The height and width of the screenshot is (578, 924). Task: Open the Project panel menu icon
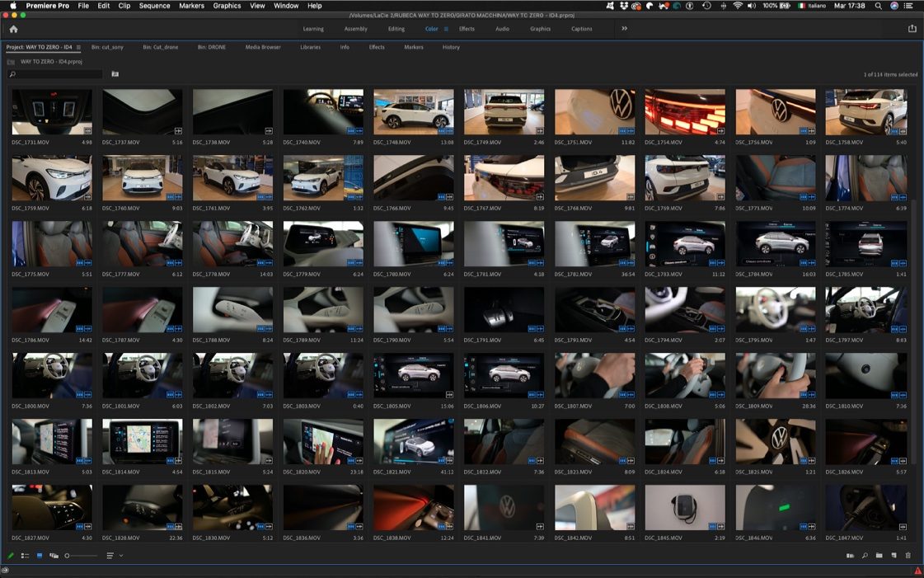(x=78, y=47)
